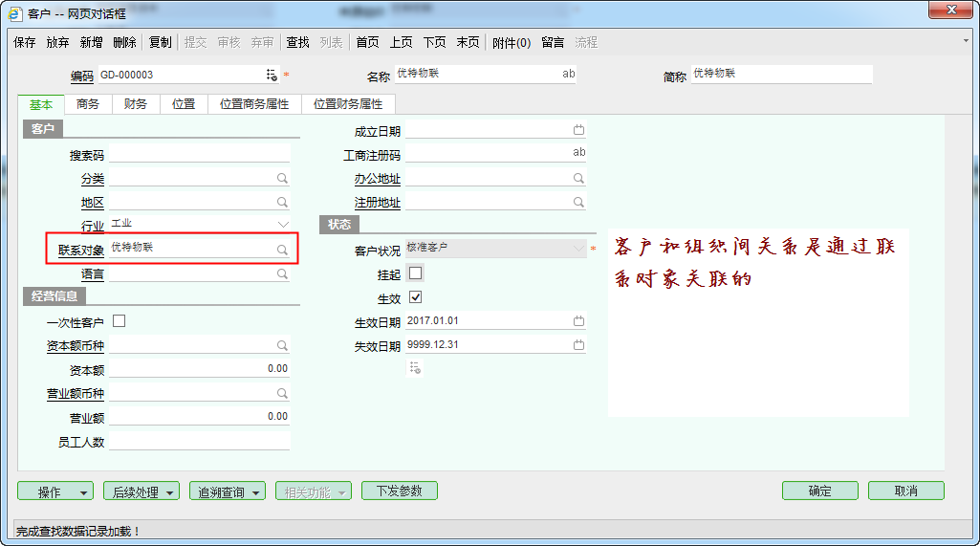
Task: Click lookup icon in 办公地址 field
Action: click(x=578, y=179)
